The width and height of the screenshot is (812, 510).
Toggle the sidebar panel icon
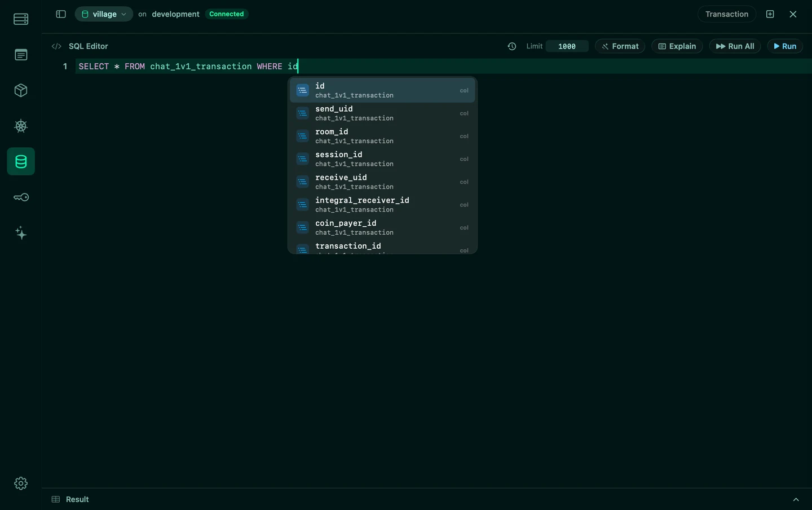pos(61,14)
